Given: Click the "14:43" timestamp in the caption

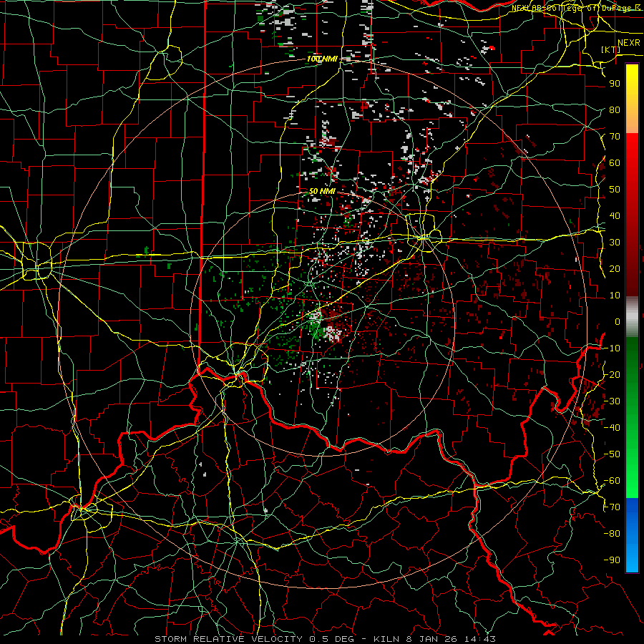Looking at the screenshot, I should pyautogui.click(x=479, y=639).
